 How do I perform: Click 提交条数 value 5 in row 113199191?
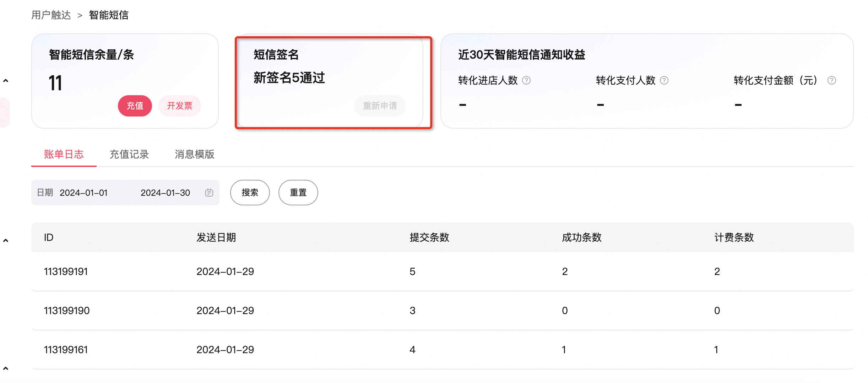tap(412, 271)
